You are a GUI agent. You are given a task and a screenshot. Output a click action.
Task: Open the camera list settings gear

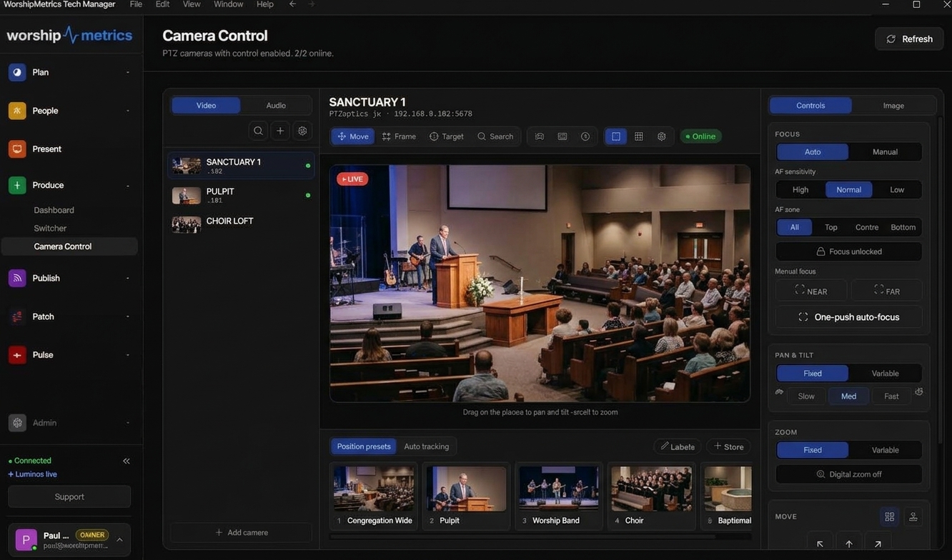(x=302, y=131)
